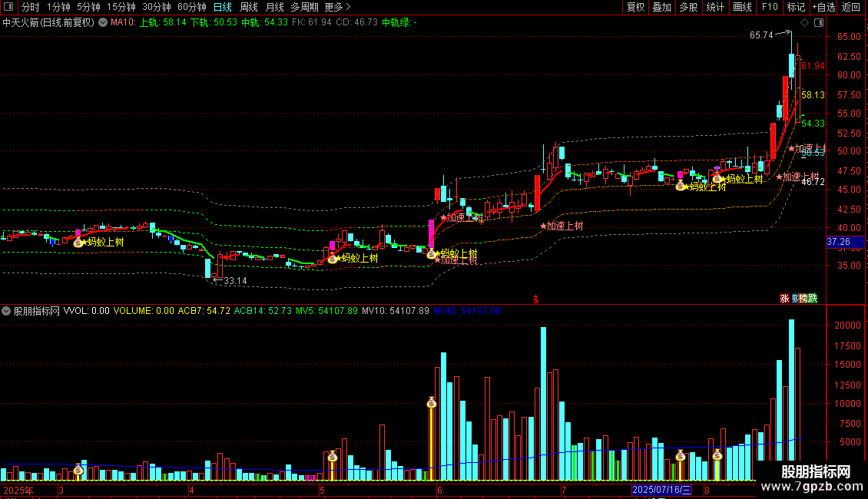Click the red dollar marker on the price chart's bottom edge

(536, 299)
